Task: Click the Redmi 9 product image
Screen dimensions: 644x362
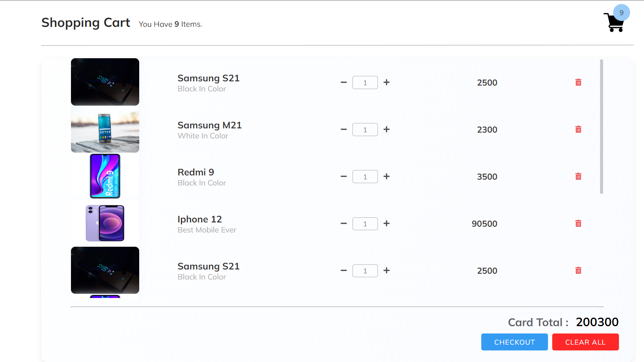Action: [x=105, y=176]
